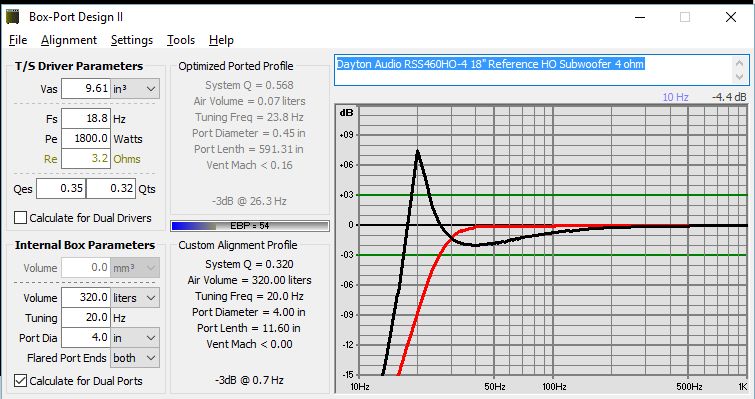This screenshot has height=399, width=755.
Task: Open the Tools menu
Action: click(181, 40)
